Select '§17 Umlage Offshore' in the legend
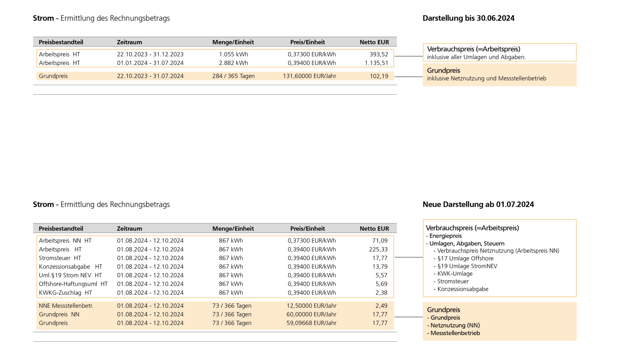The width and height of the screenshot is (644, 356). point(465,259)
